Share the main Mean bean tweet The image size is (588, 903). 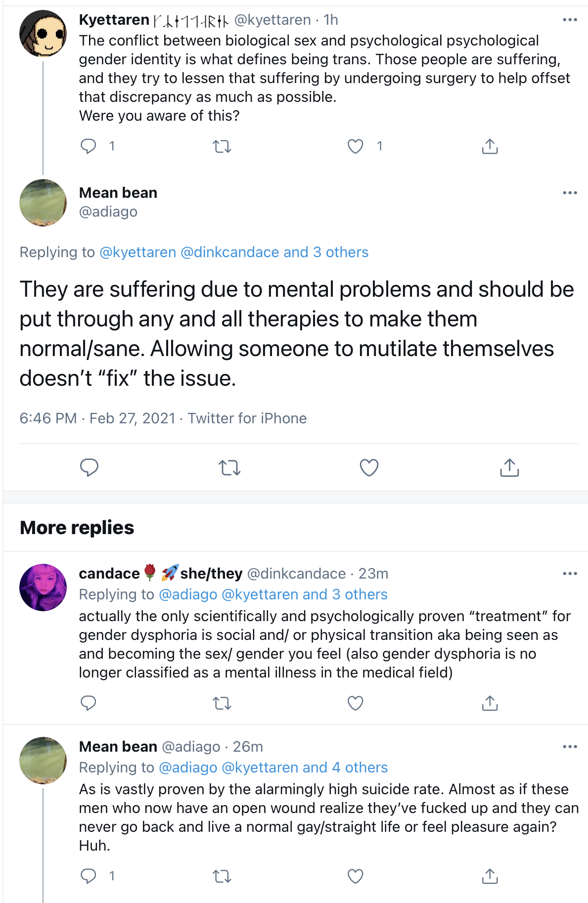point(509,467)
